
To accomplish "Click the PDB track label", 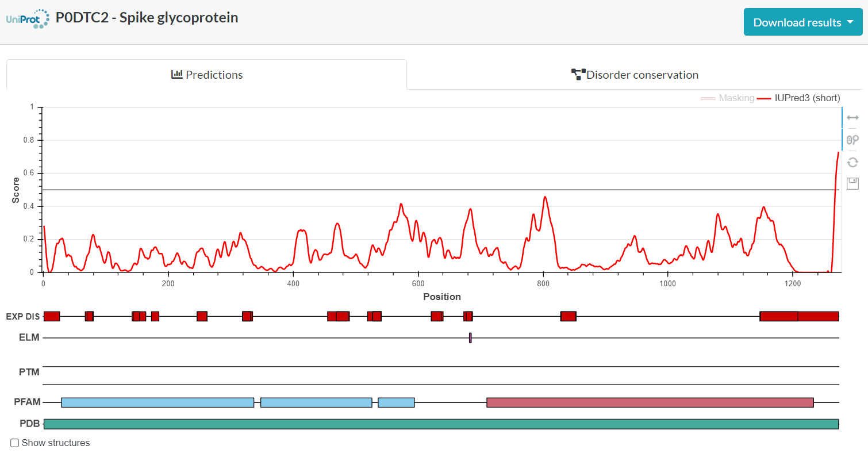I will tap(30, 424).
